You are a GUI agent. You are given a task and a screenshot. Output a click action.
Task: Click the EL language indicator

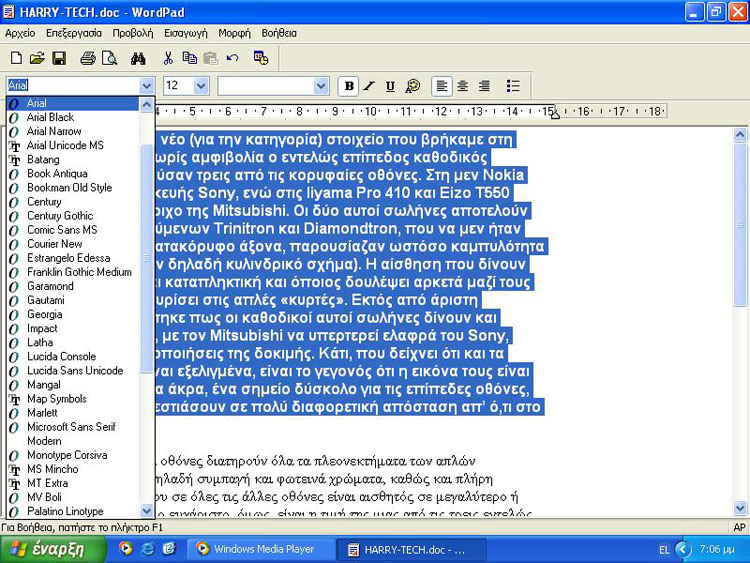click(664, 550)
